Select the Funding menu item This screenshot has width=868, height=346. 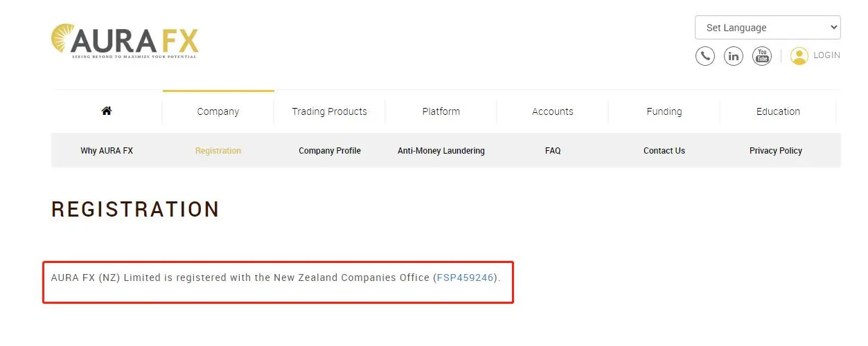tap(664, 111)
